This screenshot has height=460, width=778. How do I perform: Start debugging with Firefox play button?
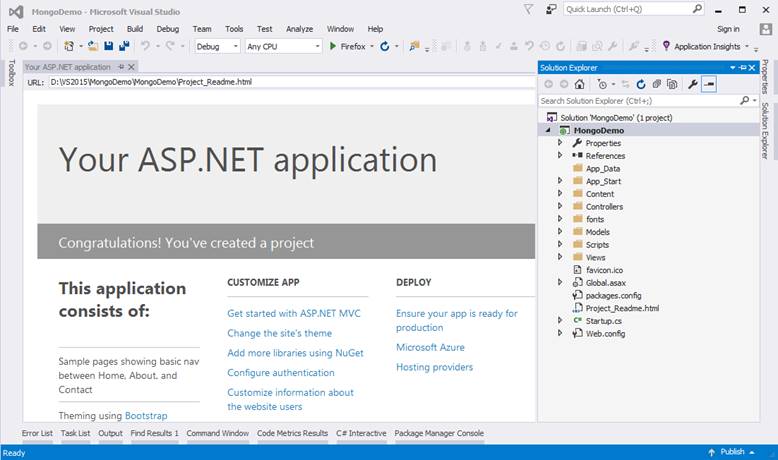tap(332, 46)
